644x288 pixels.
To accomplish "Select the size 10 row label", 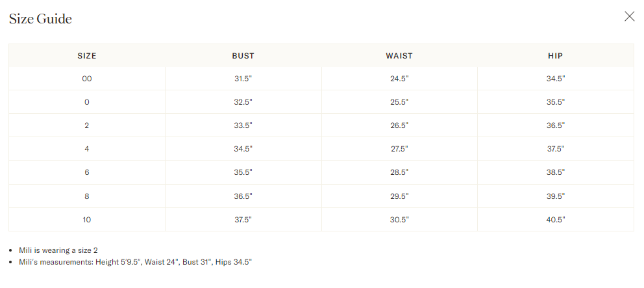I will pos(86,220).
